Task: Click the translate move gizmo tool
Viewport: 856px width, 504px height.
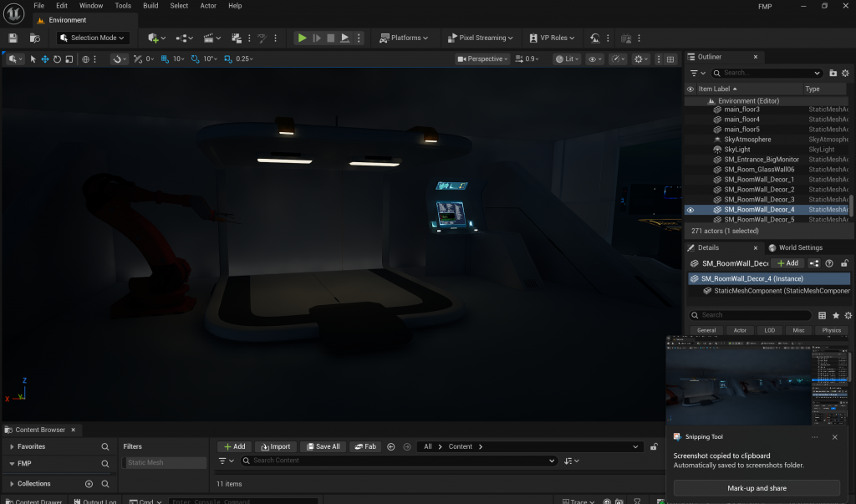Action: pos(45,59)
